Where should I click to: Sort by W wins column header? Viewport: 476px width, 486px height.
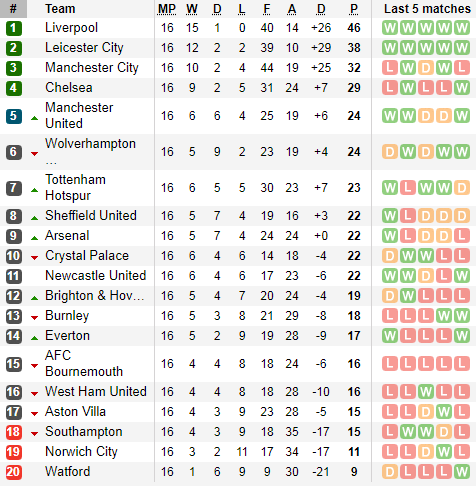tap(192, 9)
